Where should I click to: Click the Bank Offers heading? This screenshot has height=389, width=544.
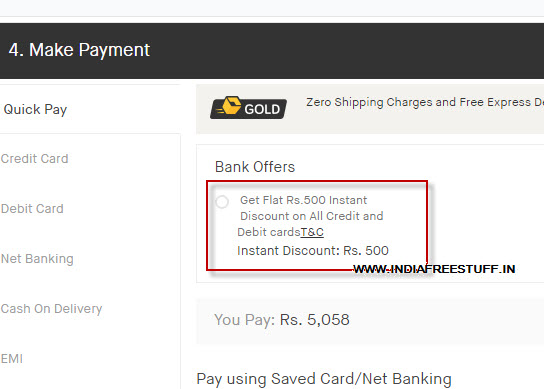click(255, 167)
